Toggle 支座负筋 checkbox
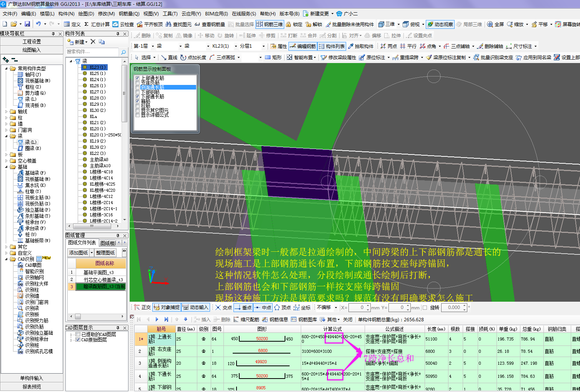 (x=137, y=83)
